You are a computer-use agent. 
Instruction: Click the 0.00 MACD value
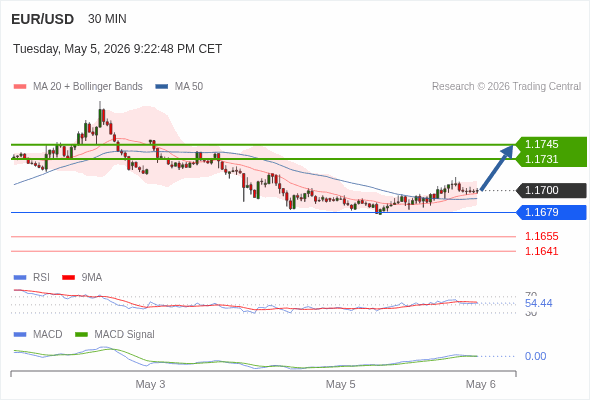(535, 356)
